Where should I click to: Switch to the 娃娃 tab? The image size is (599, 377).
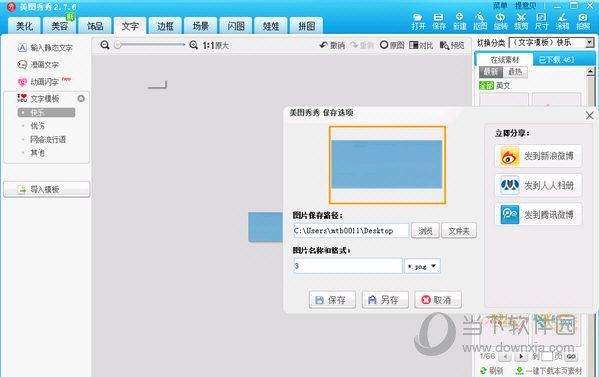[271, 26]
